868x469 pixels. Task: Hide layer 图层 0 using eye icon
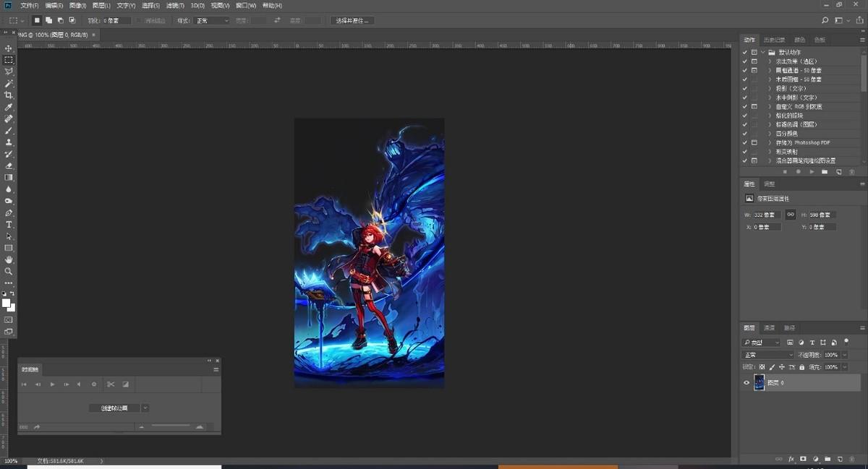(746, 383)
